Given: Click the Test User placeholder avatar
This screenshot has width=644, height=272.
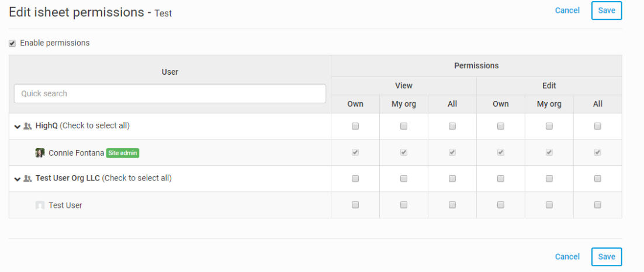Looking at the screenshot, I should coord(40,205).
